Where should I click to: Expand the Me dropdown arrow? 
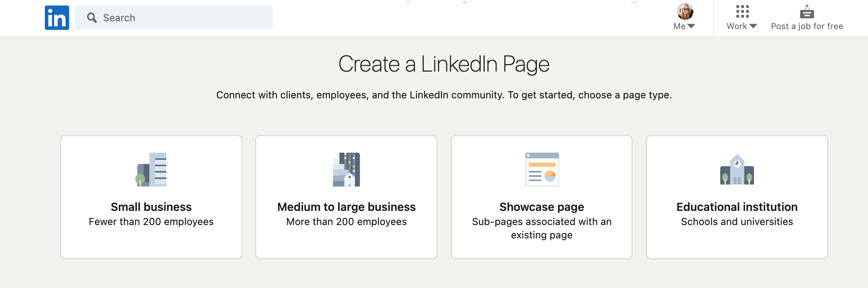(691, 26)
